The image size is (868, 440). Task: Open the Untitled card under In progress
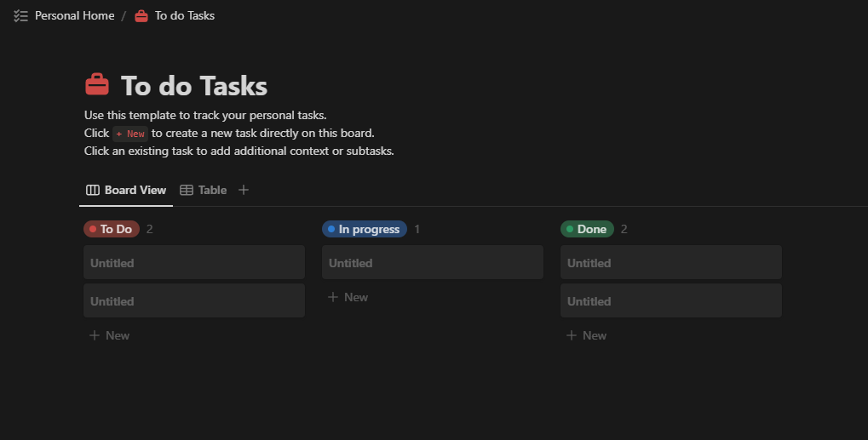click(x=433, y=263)
